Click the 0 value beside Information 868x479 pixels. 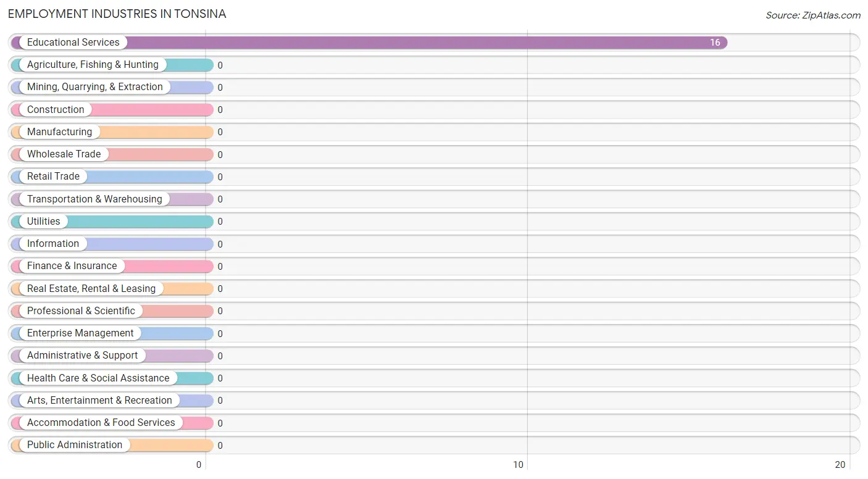pyautogui.click(x=220, y=244)
